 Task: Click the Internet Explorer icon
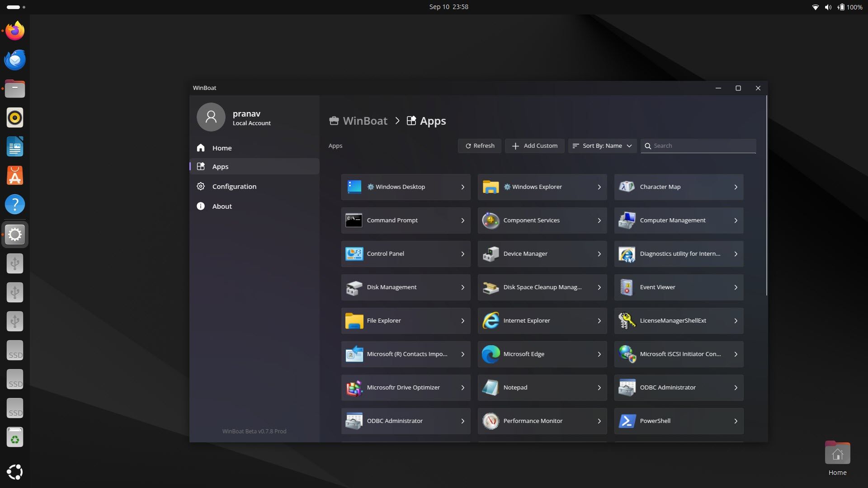(491, 320)
